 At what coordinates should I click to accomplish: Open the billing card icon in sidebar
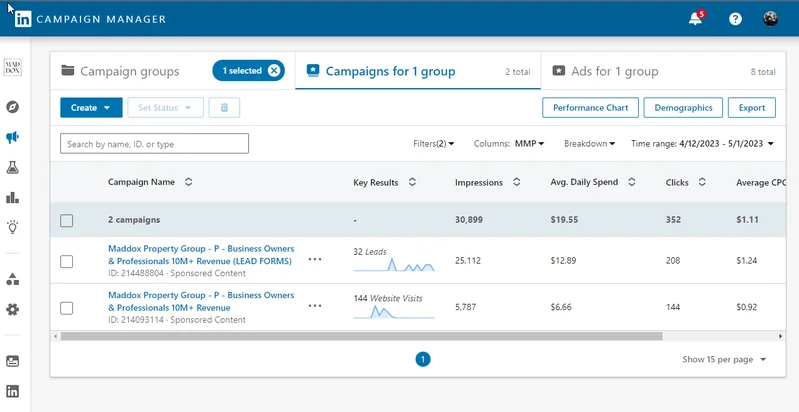(x=12, y=361)
